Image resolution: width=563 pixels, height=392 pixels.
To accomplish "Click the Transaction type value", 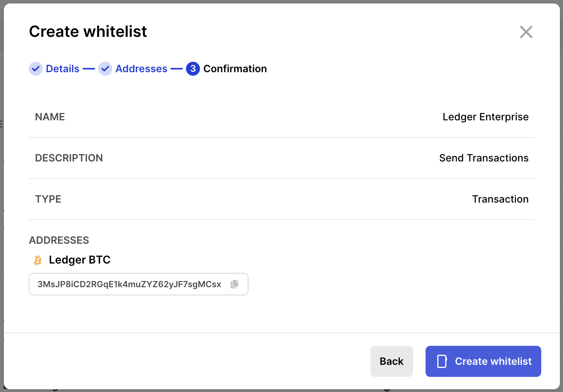I will (x=500, y=199).
